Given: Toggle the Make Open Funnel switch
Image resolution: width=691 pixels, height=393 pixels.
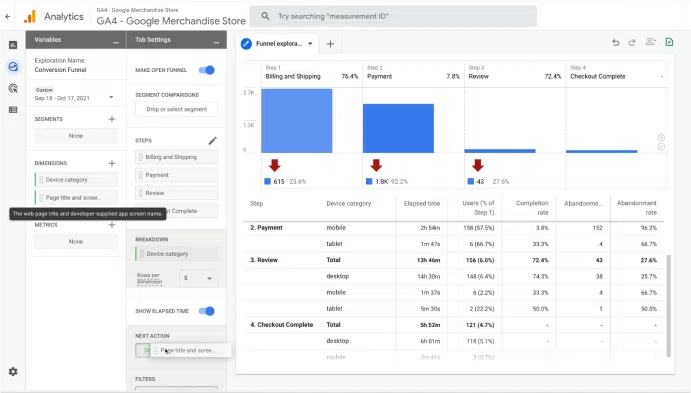Looking at the screenshot, I should pos(207,70).
